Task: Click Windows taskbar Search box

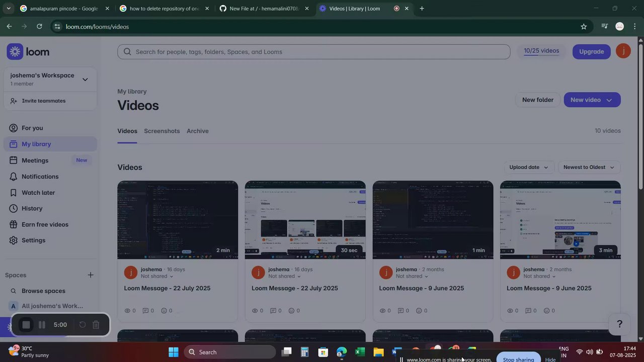Action: click(x=230, y=352)
